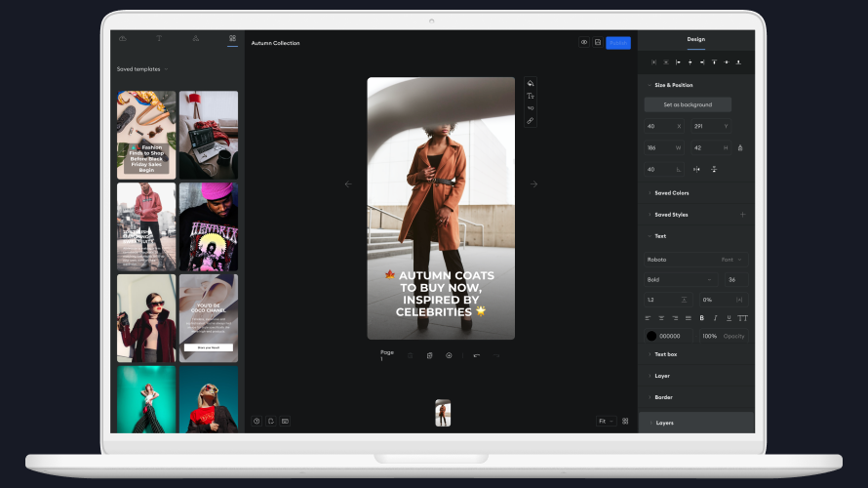Open the templates grid tab
The height and width of the screenshot is (488, 868).
[x=232, y=39]
